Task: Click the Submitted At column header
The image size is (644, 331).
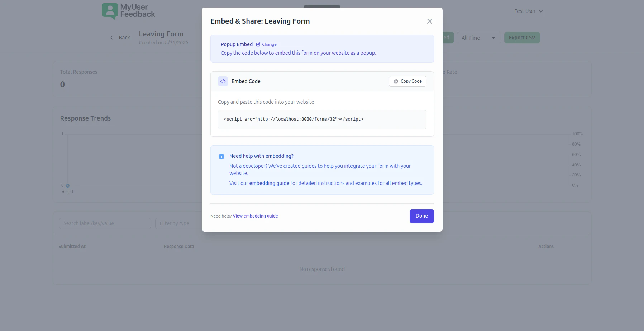Action: (72, 247)
